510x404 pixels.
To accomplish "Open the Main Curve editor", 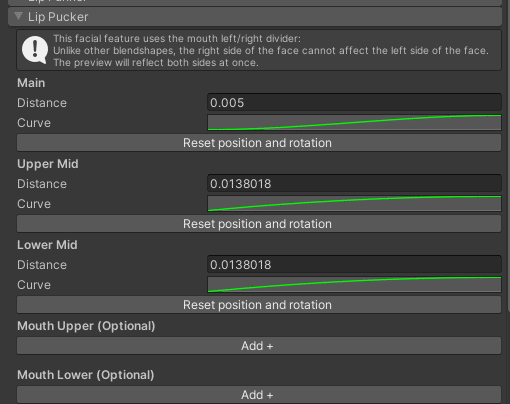I will pyautogui.click(x=354, y=122).
